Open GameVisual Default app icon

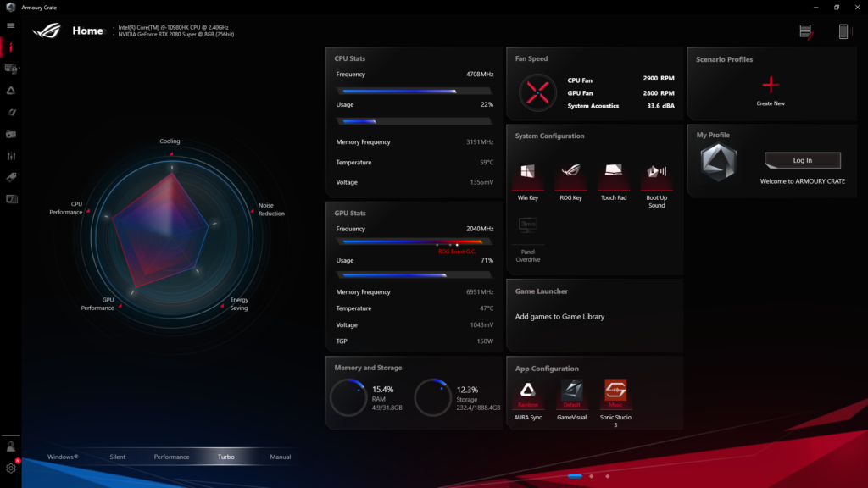[571, 393]
